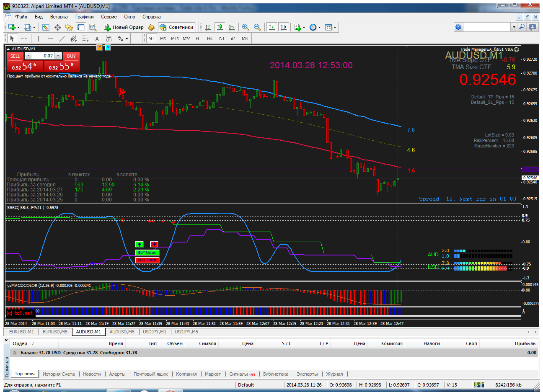
Task: Switch timeframe to H1
Action: tap(198, 39)
